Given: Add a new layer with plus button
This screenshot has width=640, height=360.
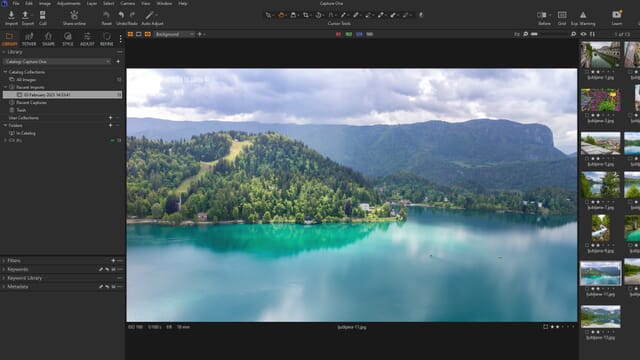Looking at the screenshot, I should tap(200, 34).
